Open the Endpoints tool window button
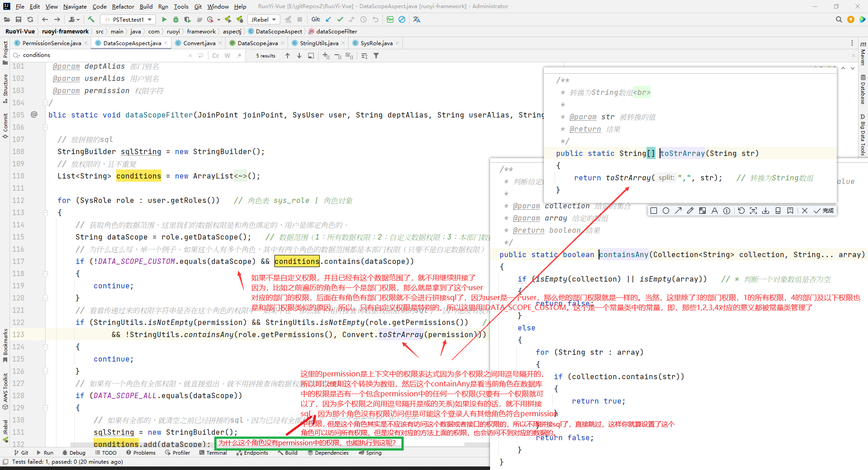 [252, 453]
